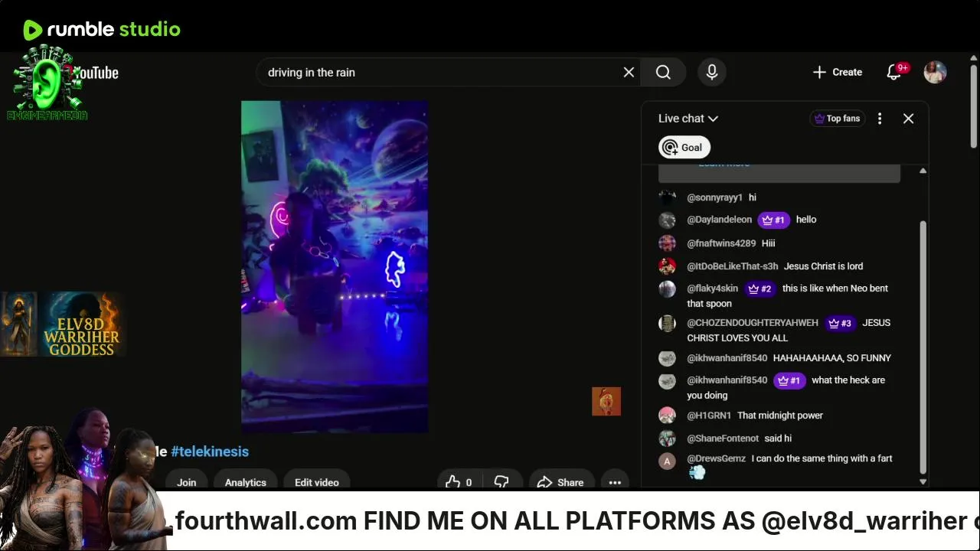This screenshot has height=551, width=980.
Task: Click the 'That midnight power' chat message
Action: pyautogui.click(x=780, y=416)
